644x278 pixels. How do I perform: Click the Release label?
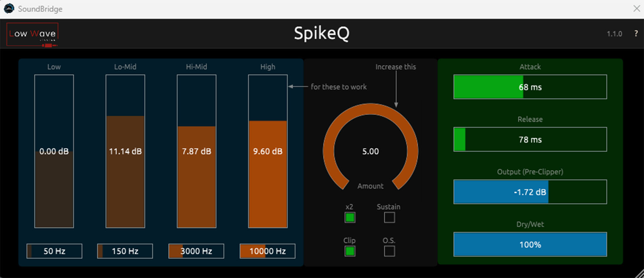click(530, 119)
